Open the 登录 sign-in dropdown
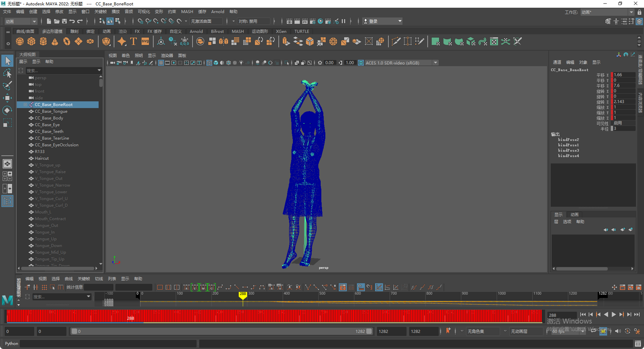The height and width of the screenshot is (349, 644). pos(383,21)
